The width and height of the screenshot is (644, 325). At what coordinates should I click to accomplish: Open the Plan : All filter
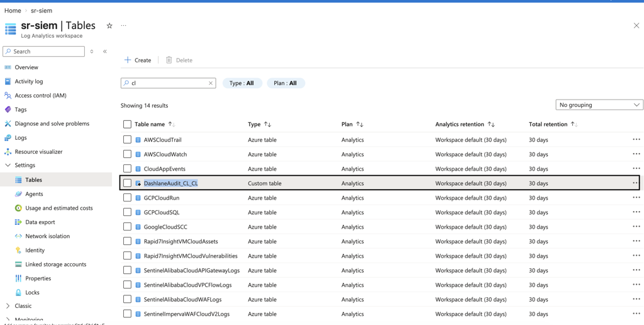286,83
